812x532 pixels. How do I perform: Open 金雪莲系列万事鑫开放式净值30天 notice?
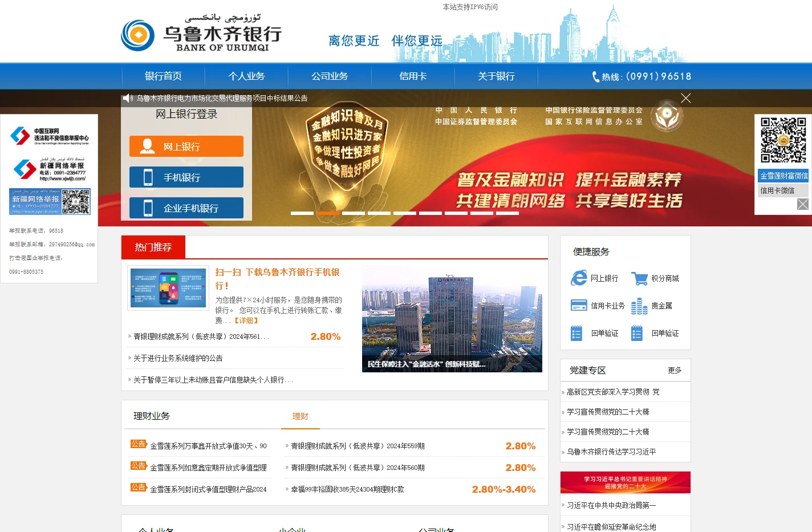click(208, 446)
